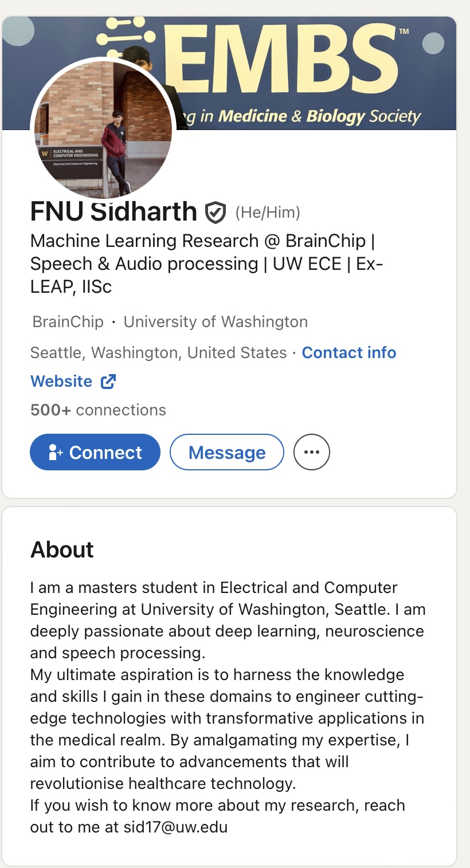The width and height of the screenshot is (470, 868).
Task: Open the circular profile photo
Action: point(103,129)
